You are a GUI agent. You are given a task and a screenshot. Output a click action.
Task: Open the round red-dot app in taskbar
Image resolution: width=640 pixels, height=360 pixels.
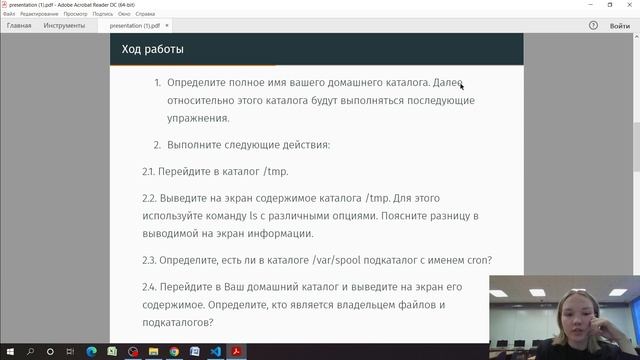pyautogui.click(x=133, y=351)
